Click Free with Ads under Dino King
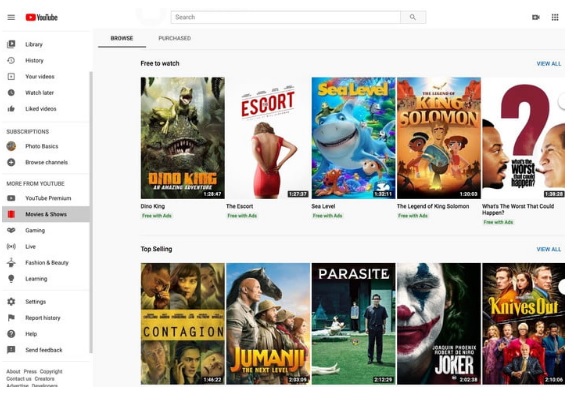Viewport: 574px width, 403px height. pyautogui.click(x=157, y=216)
